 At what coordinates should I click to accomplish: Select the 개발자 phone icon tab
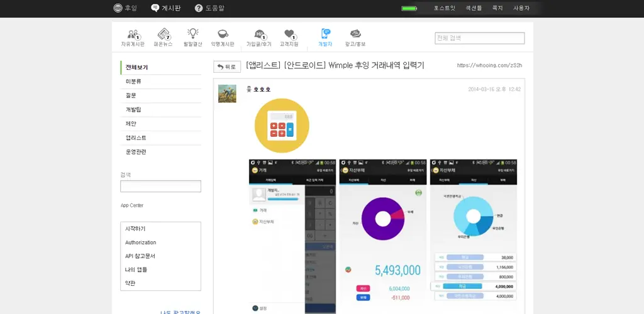tap(325, 38)
